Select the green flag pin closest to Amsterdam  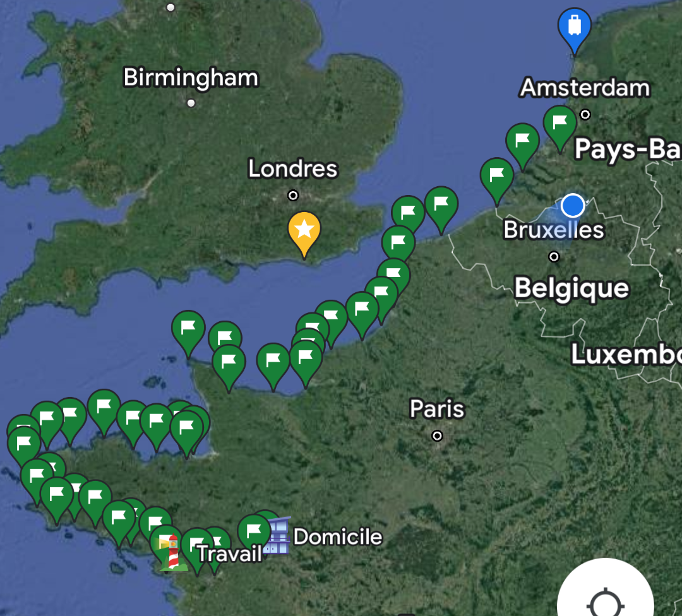click(x=559, y=126)
